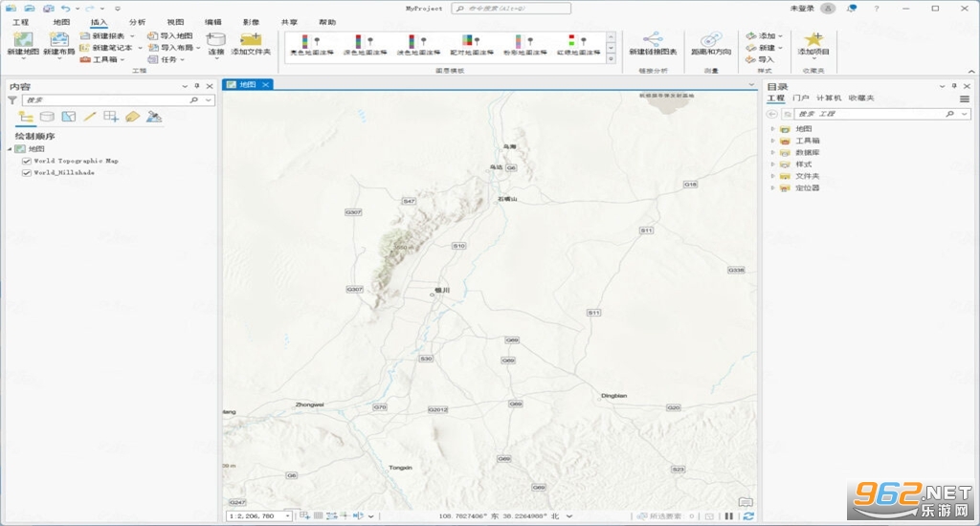Toggle the grid icon in map status bar

point(318,516)
